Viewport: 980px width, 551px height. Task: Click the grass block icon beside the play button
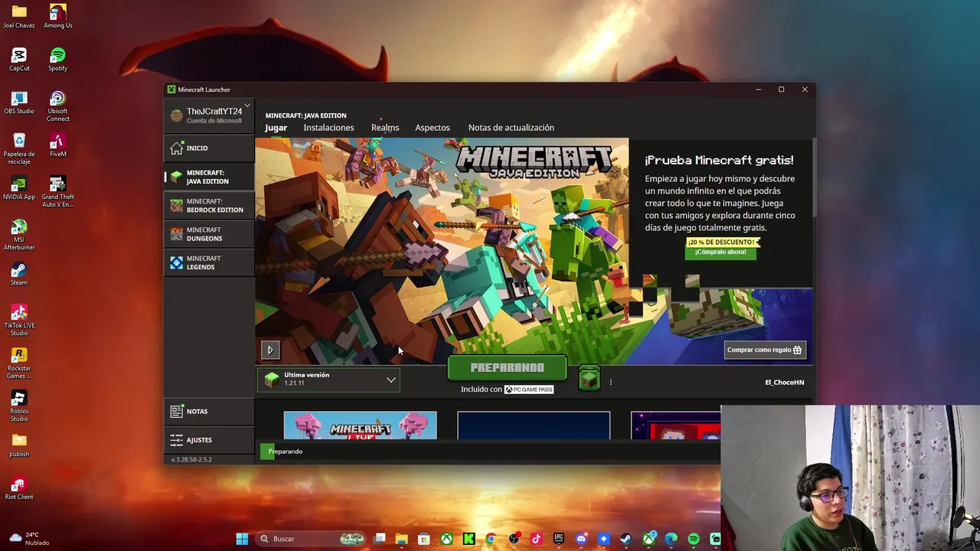click(589, 379)
